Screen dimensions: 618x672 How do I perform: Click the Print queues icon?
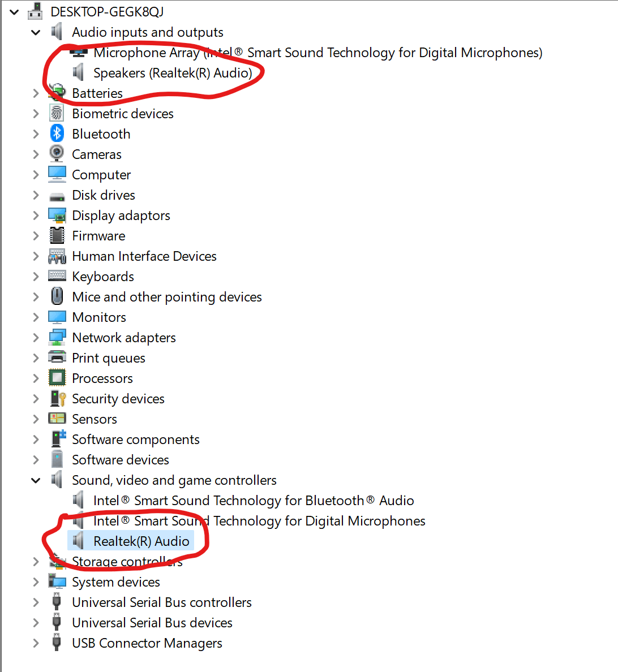click(57, 357)
